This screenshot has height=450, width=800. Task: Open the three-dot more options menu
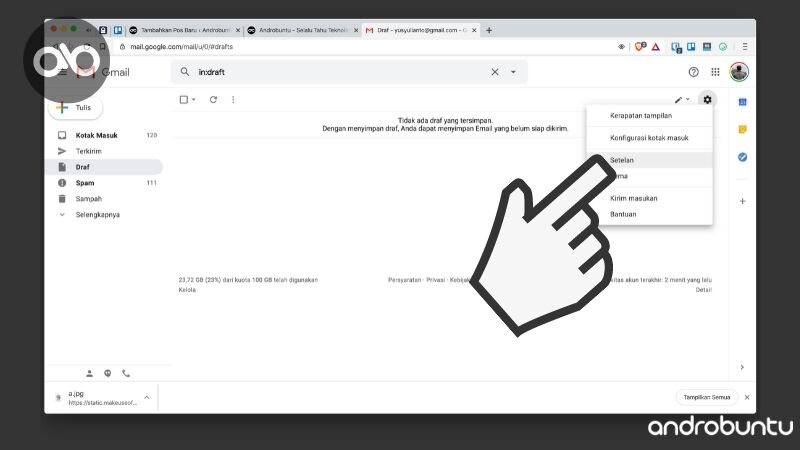pyautogui.click(x=233, y=99)
